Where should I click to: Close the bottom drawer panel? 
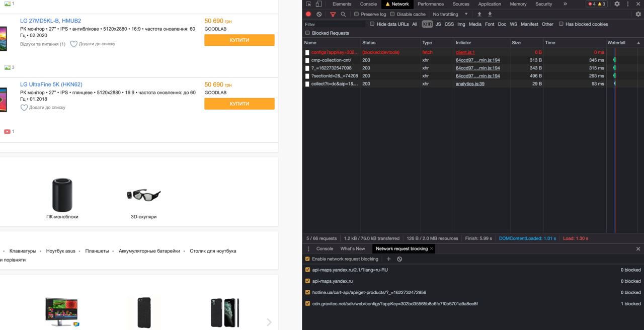click(x=638, y=249)
